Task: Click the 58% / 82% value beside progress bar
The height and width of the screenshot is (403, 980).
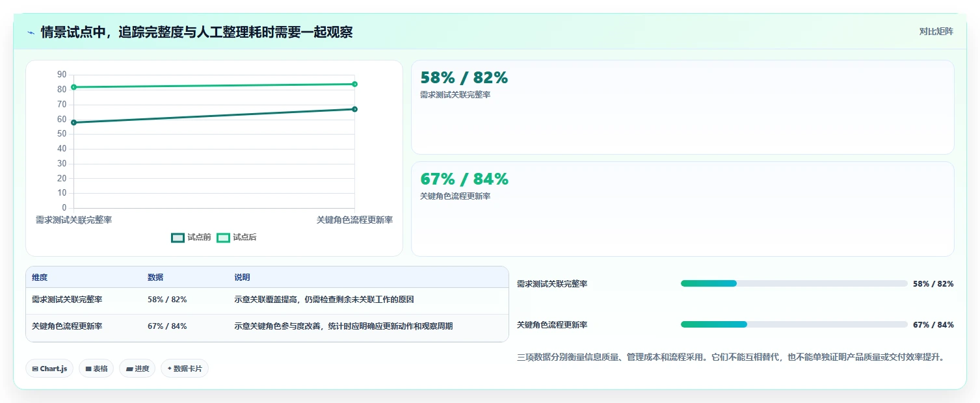Action: point(933,284)
